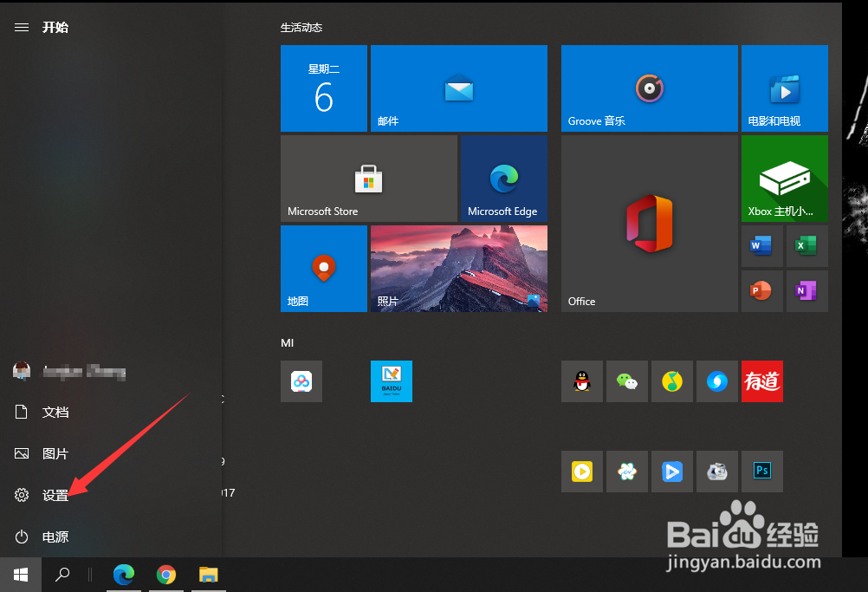Open the blue BAIDU input tile

[392, 381]
